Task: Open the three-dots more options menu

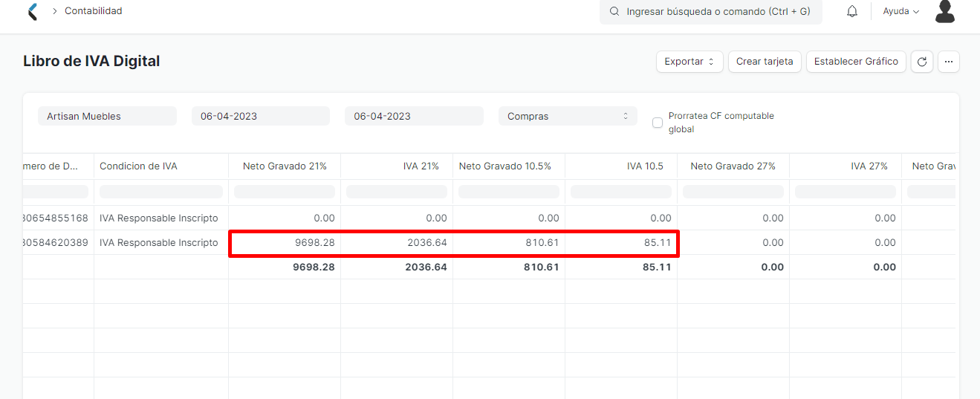Action: tap(949, 62)
